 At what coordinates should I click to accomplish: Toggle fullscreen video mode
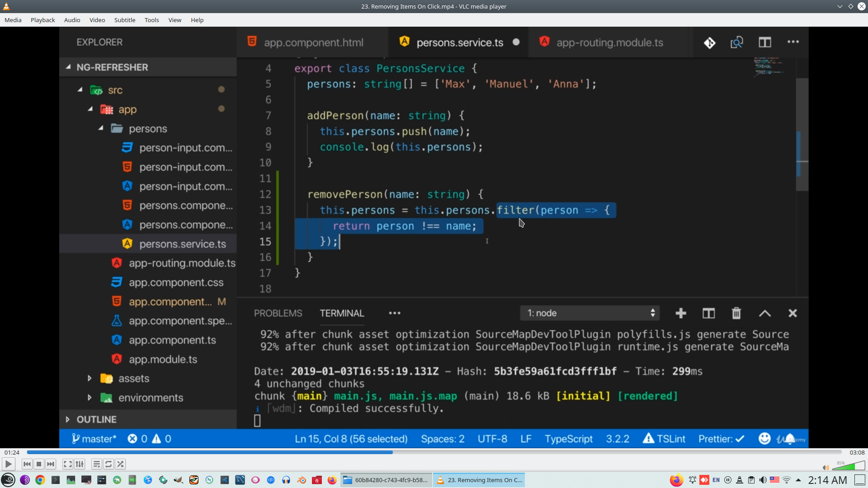coord(67,464)
